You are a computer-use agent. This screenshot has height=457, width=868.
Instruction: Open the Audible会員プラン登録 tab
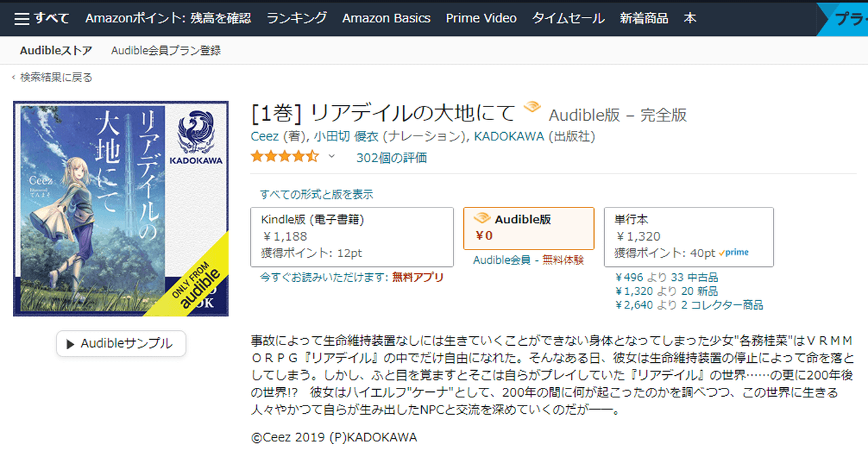(165, 51)
